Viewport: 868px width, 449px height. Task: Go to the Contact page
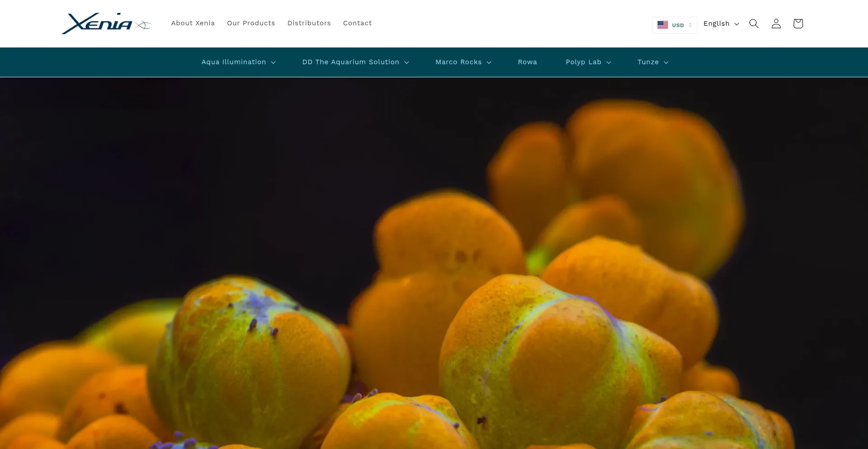tap(357, 23)
